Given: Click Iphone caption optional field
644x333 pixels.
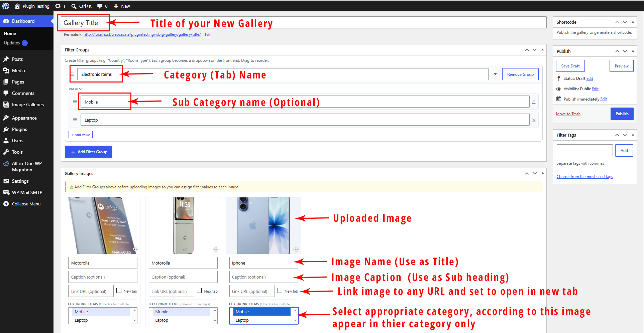Looking at the screenshot, I should 263,277.
